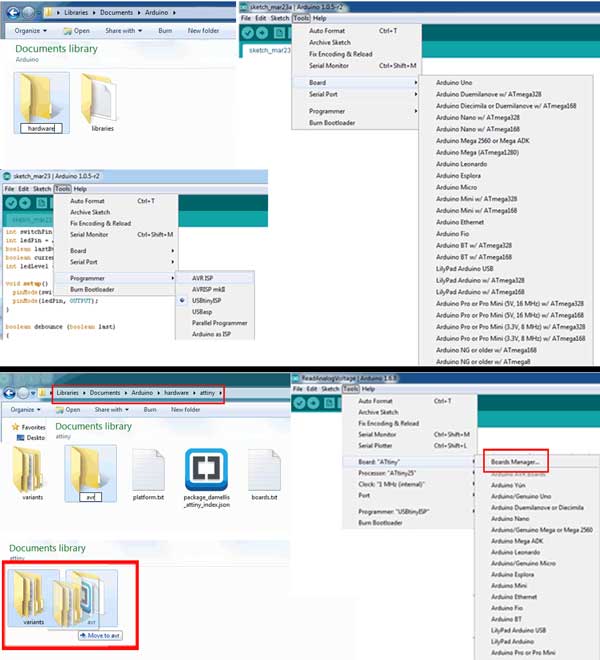Expand Programmer: "USBtinyISP" submenu in 1.6.8

[x=409, y=511]
